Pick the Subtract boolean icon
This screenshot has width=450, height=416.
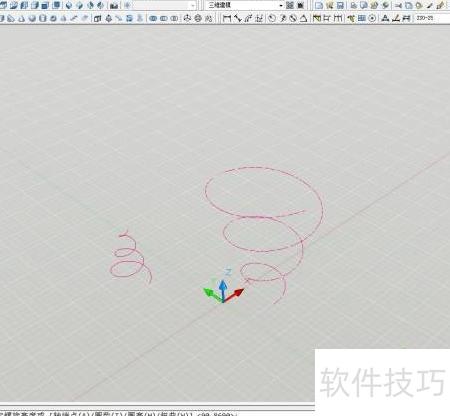164,18
